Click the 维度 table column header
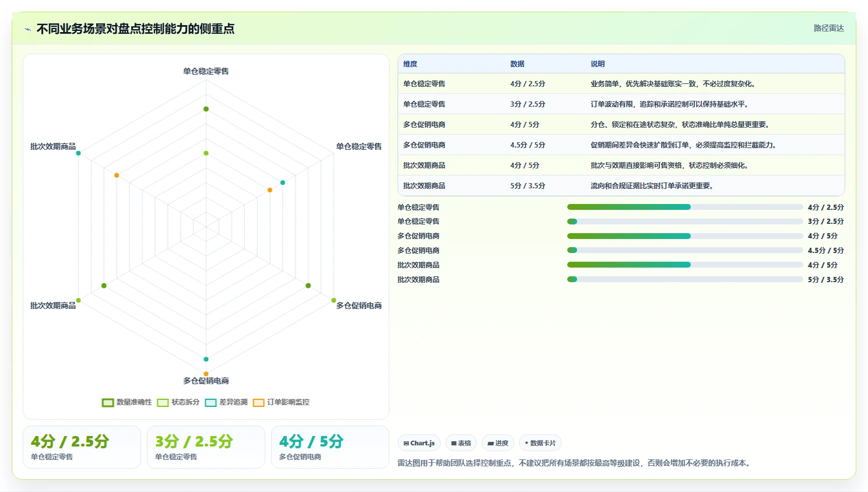 [410, 64]
